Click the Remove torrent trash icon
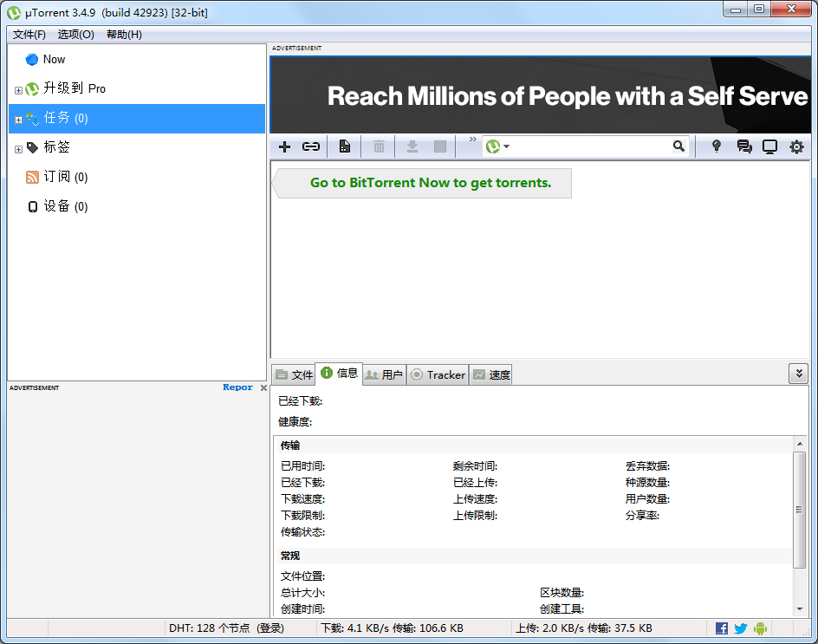 379,146
